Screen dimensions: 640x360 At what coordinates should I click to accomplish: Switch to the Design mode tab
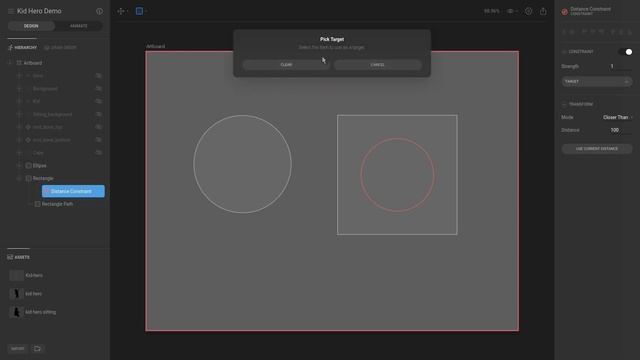(31, 26)
